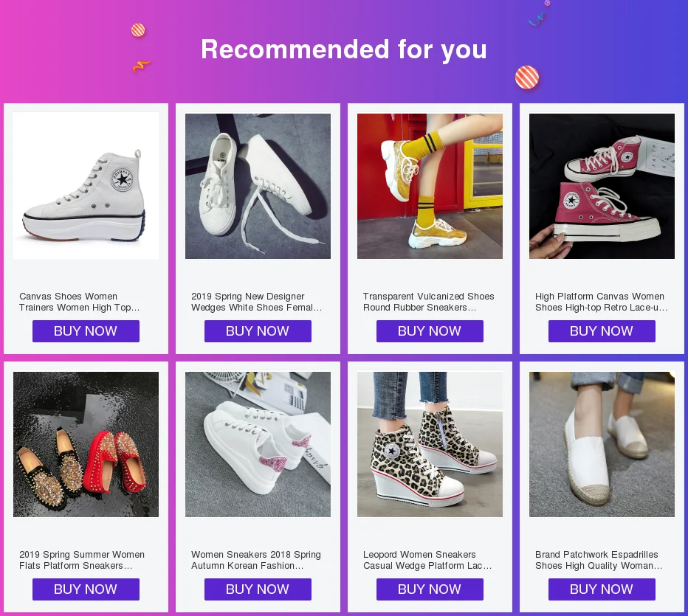Click BUY NOW under 2019 Spring New Designer Wedges
The width and height of the screenshot is (688, 616).
coord(258,331)
